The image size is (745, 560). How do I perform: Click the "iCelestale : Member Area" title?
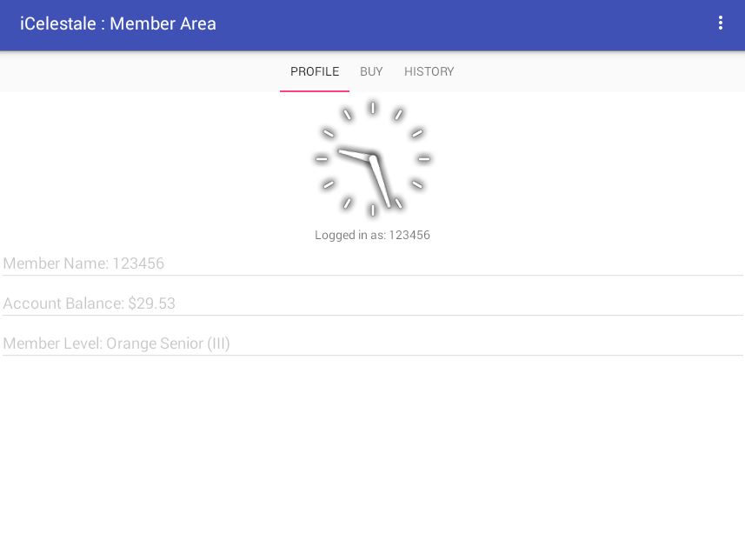click(x=118, y=23)
